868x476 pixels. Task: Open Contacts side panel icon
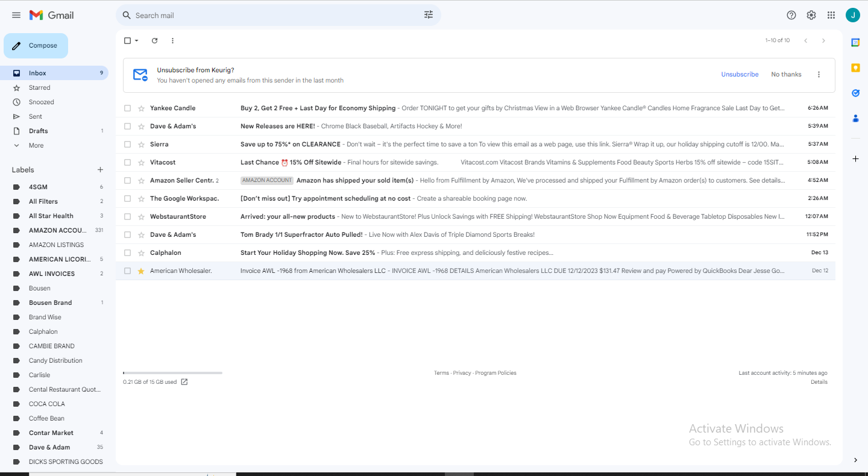coord(855,118)
